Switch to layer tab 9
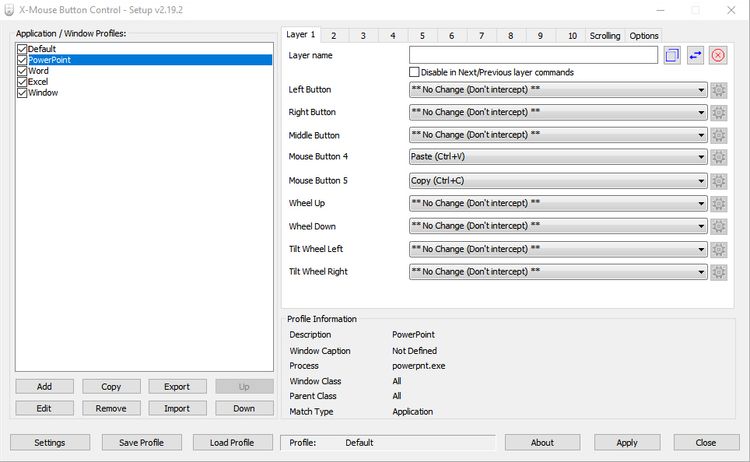 pos(540,36)
